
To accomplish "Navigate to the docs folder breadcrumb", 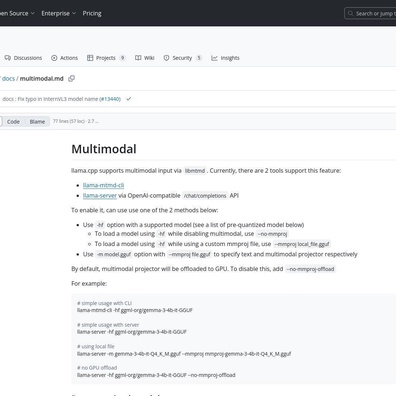I will coord(8,79).
